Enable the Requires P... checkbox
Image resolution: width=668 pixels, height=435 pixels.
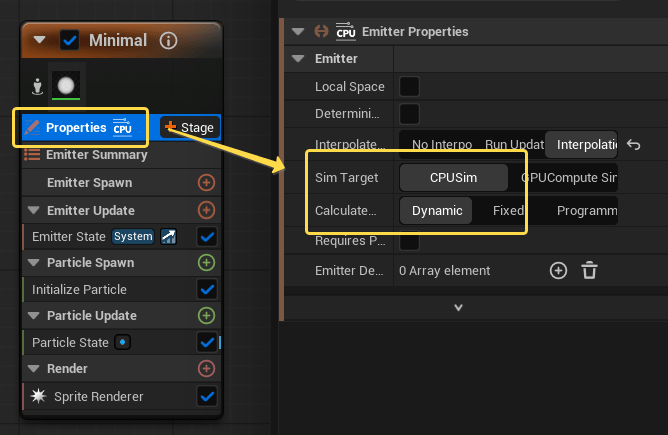(x=409, y=241)
